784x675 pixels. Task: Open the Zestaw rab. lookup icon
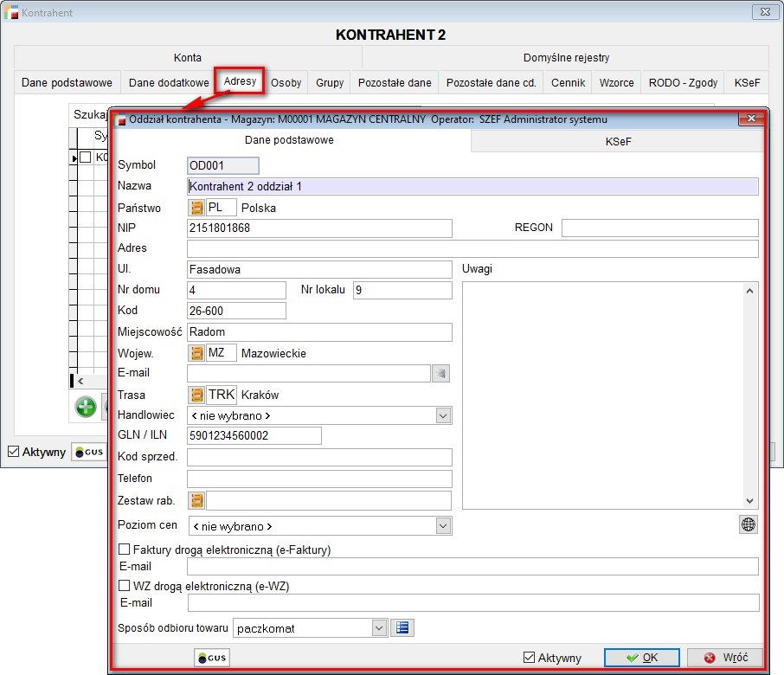(x=196, y=500)
